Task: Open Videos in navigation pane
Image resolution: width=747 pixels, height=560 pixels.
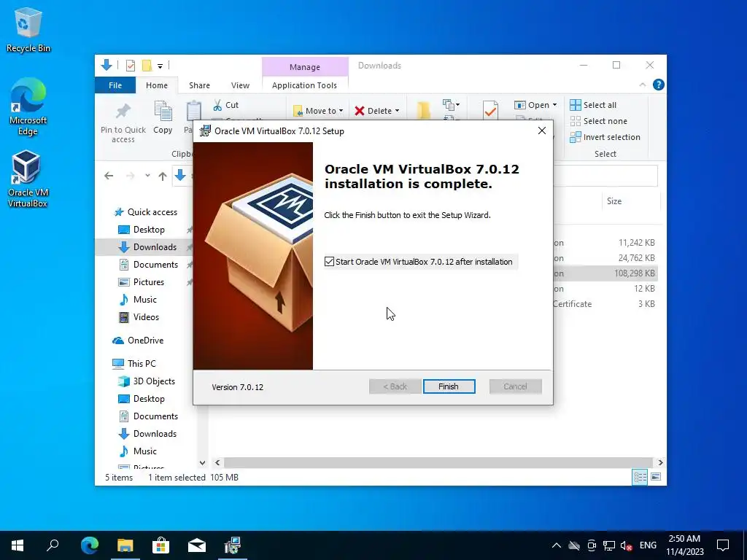Action: [138, 316]
